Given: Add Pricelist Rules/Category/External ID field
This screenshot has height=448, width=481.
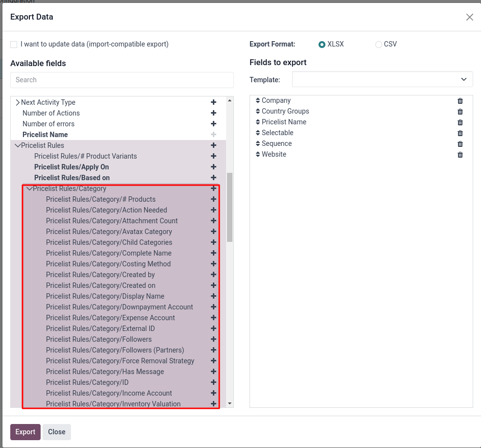Looking at the screenshot, I should tap(213, 329).
